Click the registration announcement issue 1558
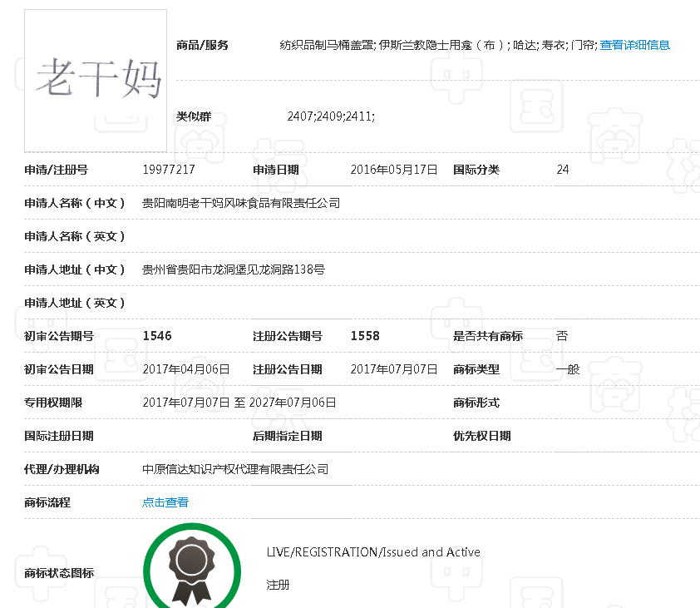The width and height of the screenshot is (700, 608). pos(365,336)
